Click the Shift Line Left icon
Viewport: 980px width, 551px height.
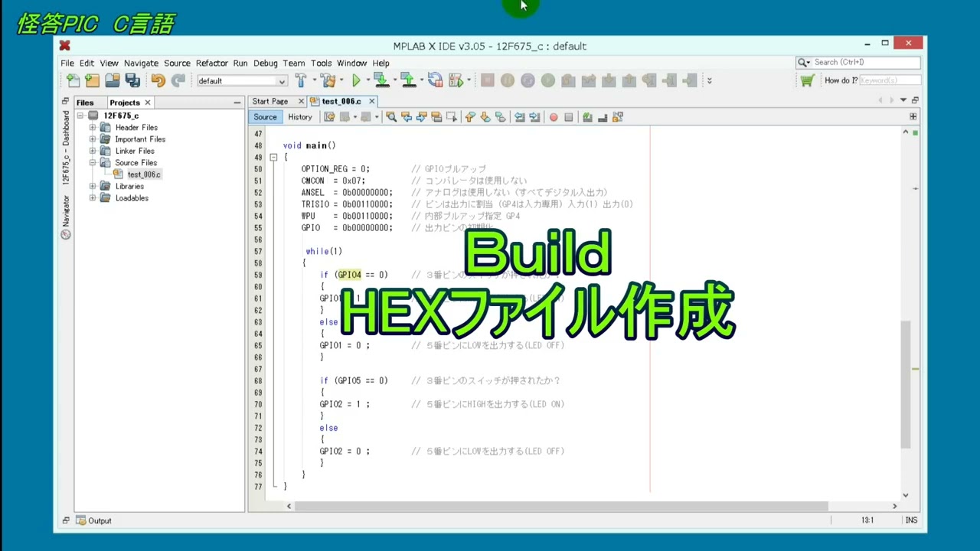(519, 117)
